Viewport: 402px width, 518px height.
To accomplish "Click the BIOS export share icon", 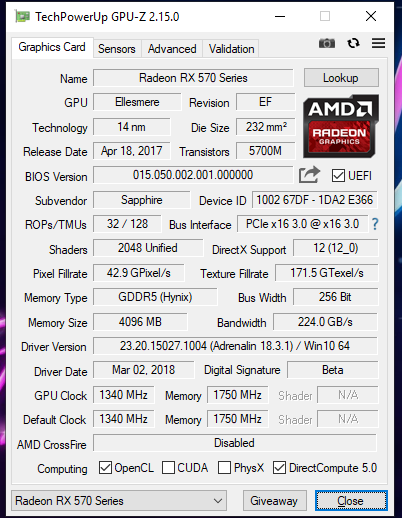I will pos(309,175).
